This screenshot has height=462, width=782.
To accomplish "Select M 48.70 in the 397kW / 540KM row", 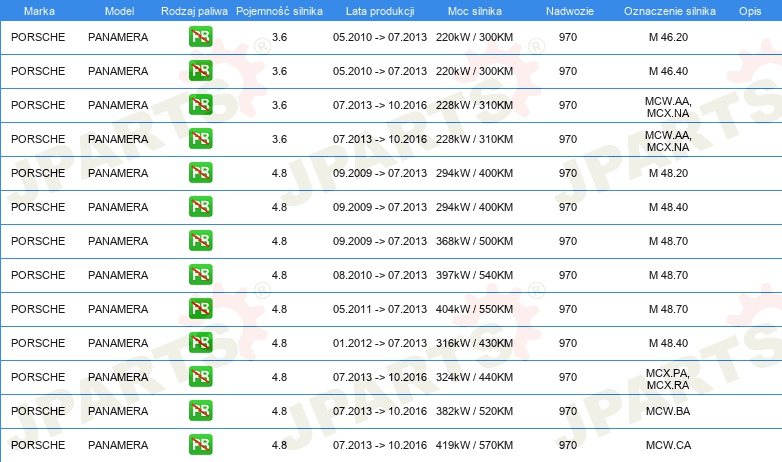I will coord(668,275).
